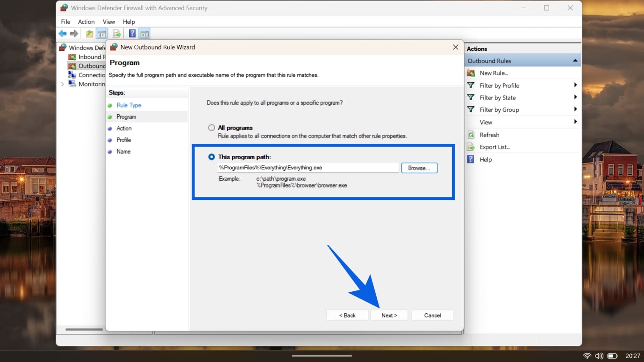
Task: Click the horizontal scrollbar under the tree
Action: [84, 329]
